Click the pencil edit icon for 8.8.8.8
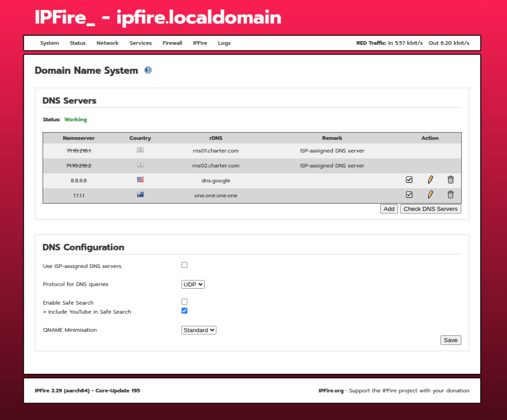The image size is (507, 420). coord(430,180)
